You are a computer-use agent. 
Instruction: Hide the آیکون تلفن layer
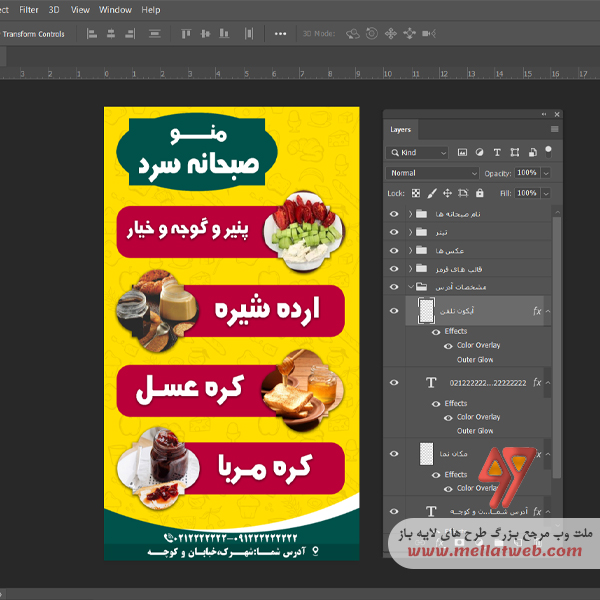tap(394, 311)
